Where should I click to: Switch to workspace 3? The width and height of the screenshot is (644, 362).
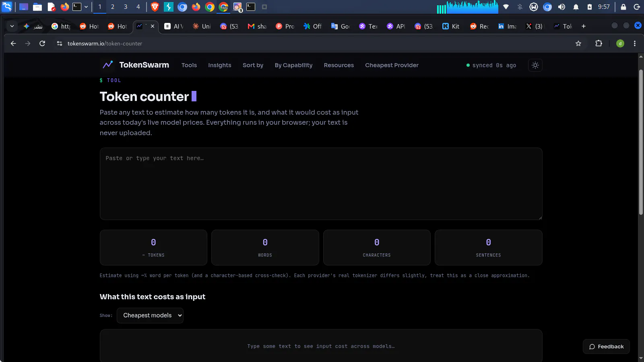126,7
